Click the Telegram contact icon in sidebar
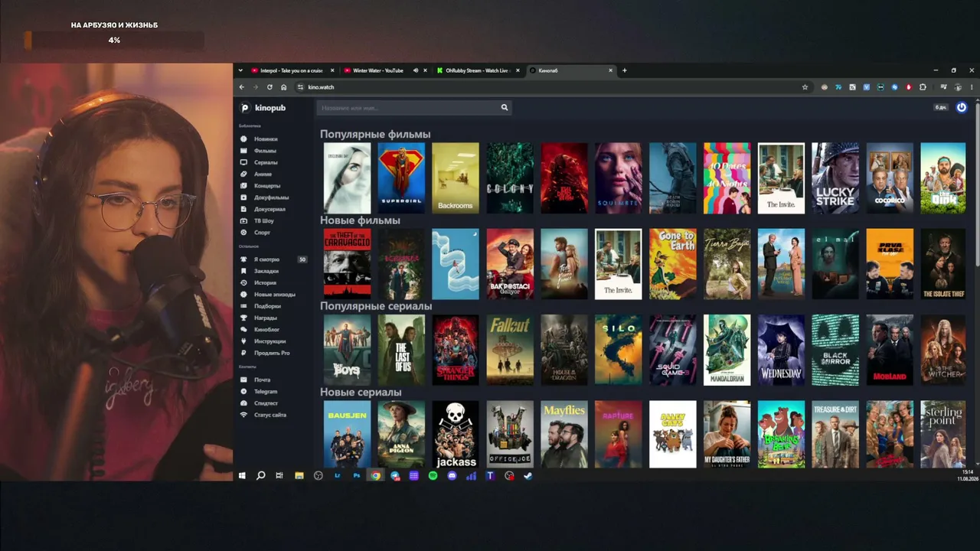 (243, 392)
